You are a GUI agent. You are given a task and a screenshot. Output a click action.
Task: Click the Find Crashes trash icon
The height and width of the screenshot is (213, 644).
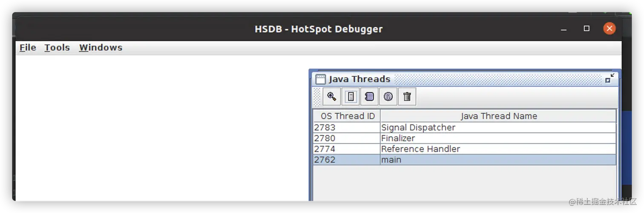pyautogui.click(x=407, y=97)
